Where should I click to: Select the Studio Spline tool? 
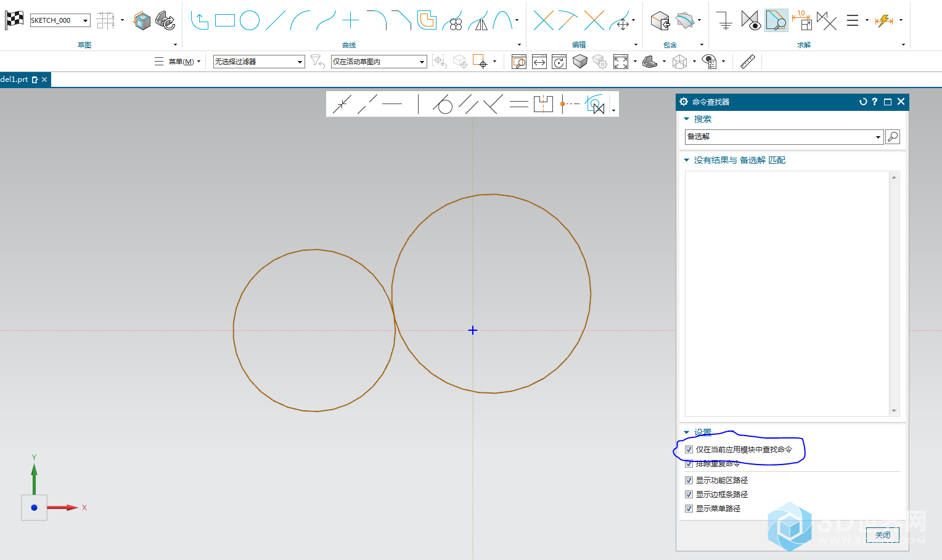[x=326, y=20]
